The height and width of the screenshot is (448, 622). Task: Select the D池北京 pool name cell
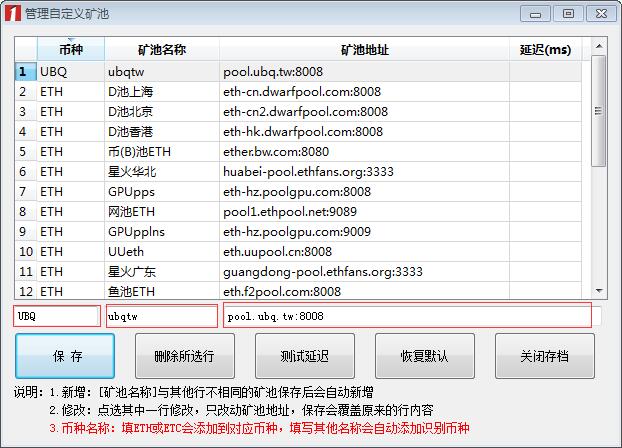(x=162, y=112)
